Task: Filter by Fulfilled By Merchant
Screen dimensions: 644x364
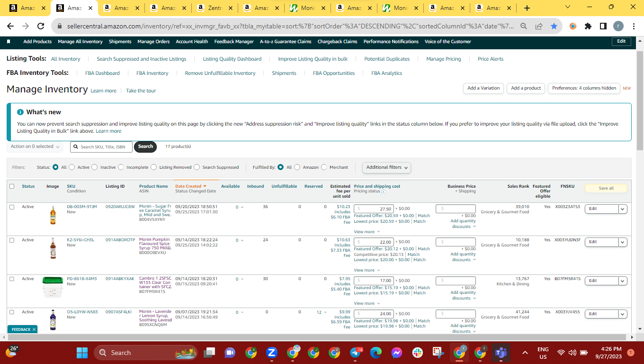Action: 324,167
